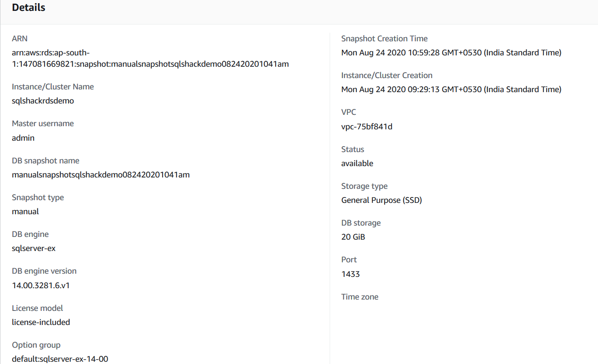598x364 pixels.
Task: Click the 20 GiB storage value
Action: [353, 237]
